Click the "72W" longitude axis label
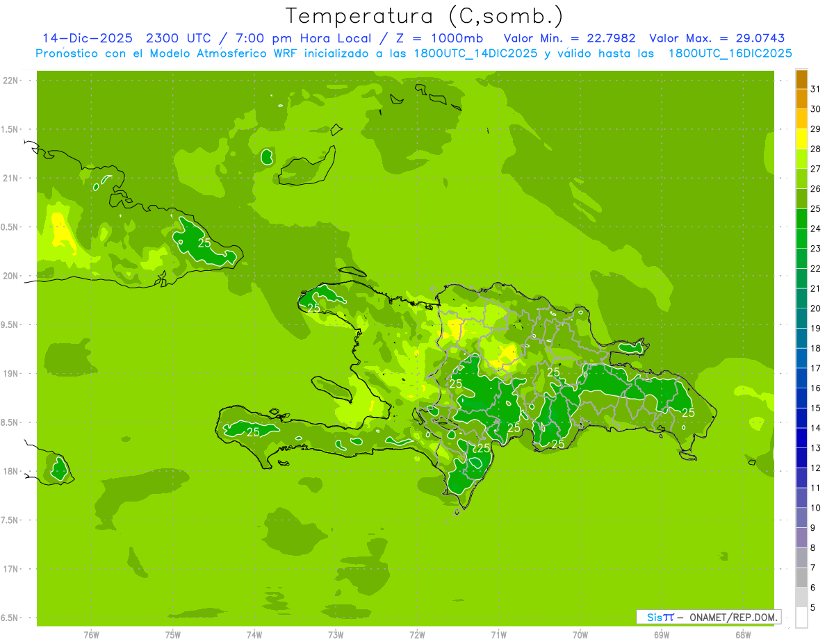834x644 pixels. click(417, 635)
